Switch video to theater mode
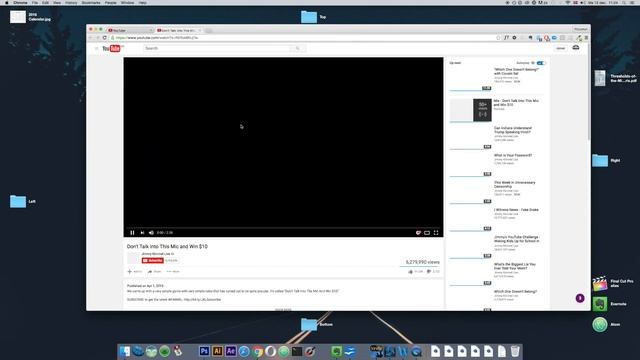The image size is (640, 360). (x=427, y=233)
